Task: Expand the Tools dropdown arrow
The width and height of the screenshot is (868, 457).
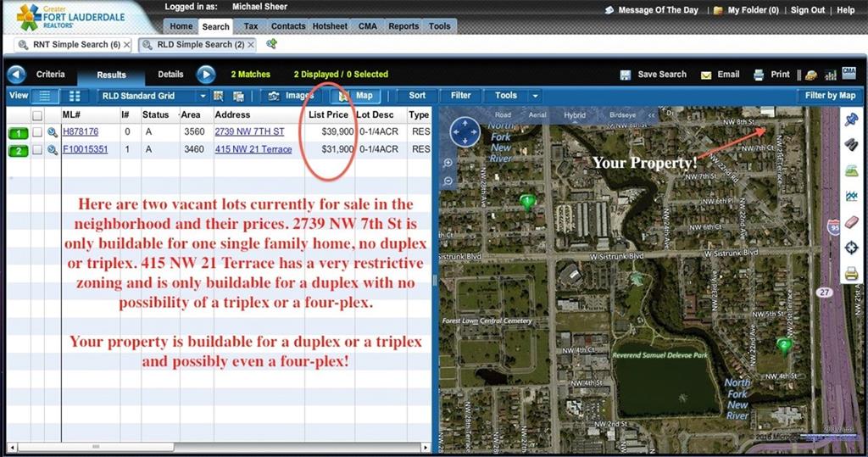Action: point(535,96)
